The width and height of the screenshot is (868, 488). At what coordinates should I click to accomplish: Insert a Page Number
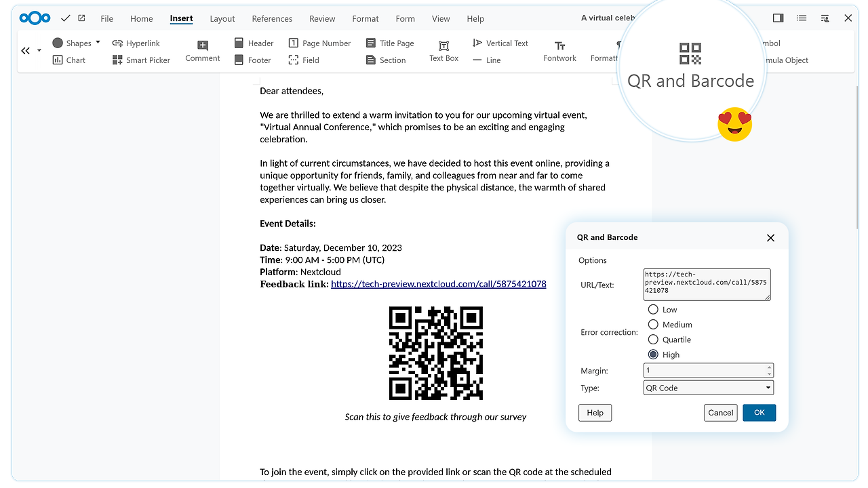click(319, 43)
